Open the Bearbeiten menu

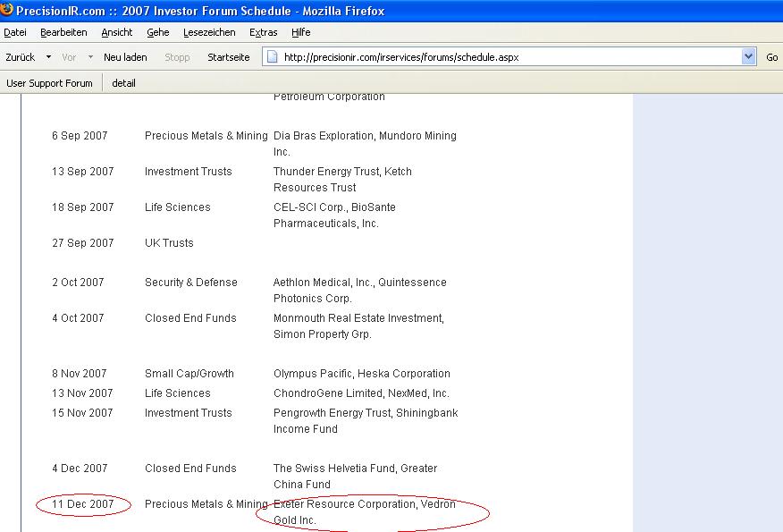63,32
